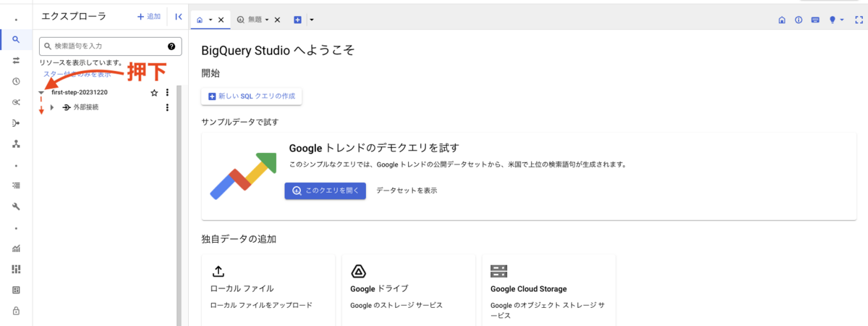
Task: Open actions menu for first-step-20231220 project
Action: click(x=168, y=93)
